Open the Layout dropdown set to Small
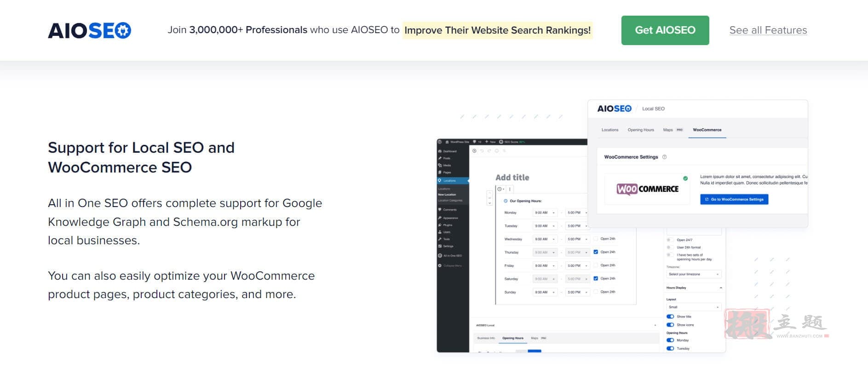This screenshot has width=868, height=374. (x=694, y=307)
